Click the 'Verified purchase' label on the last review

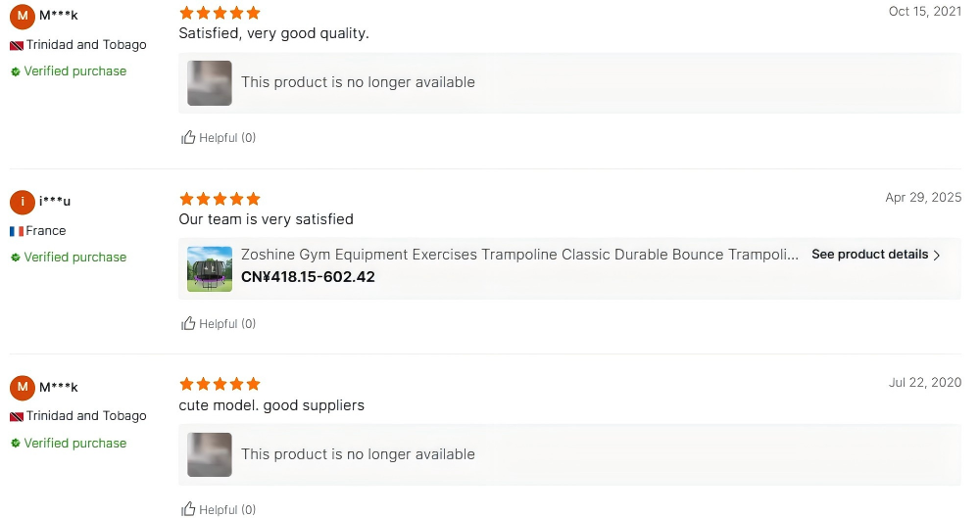coord(75,444)
